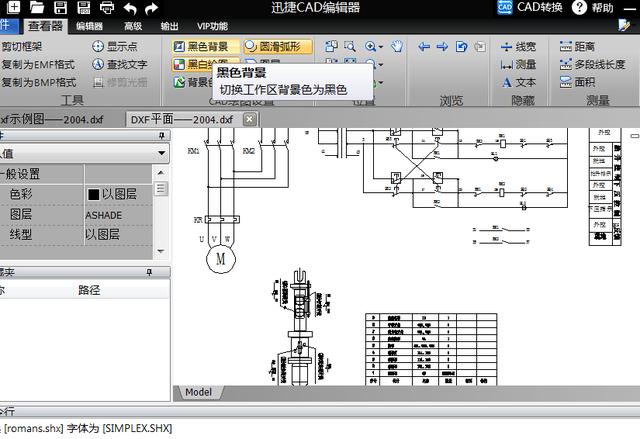Screen dimensions: 640x439
Task: Toggle the 圆滑弧形 option
Action: tap(278, 46)
